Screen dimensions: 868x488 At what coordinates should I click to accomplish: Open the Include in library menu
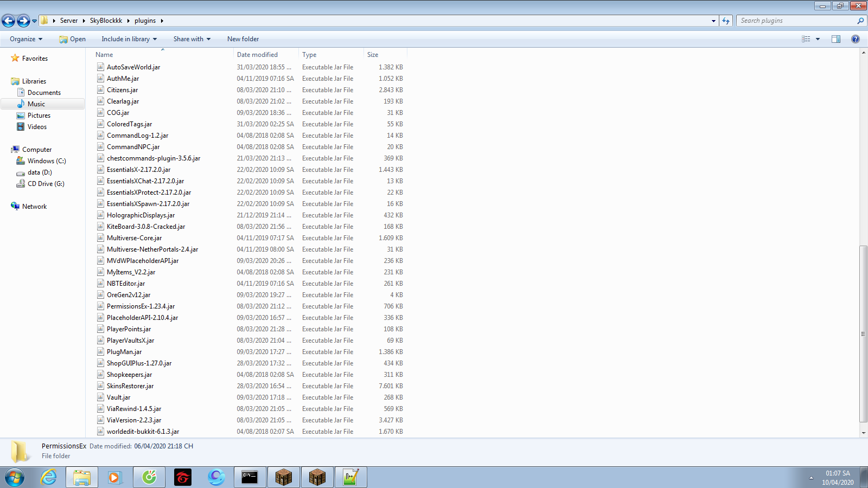[x=129, y=39]
